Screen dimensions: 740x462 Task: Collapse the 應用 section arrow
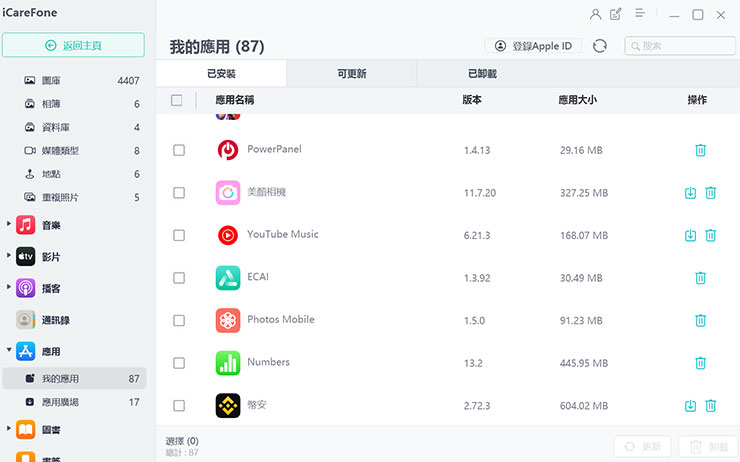point(8,350)
